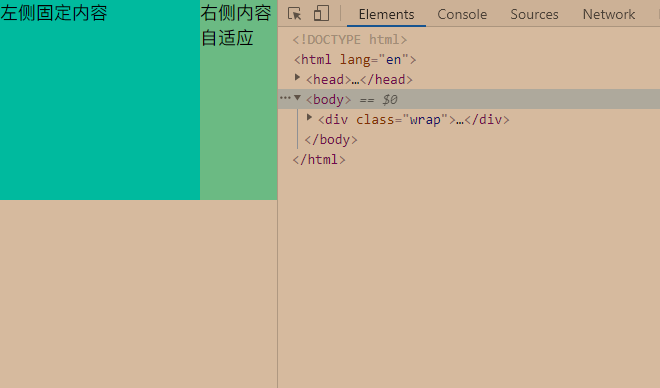Viewport: 660px width, 388px height.
Task: Click the text 右侧内容自适应 in the page
Action: click(x=236, y=25)
